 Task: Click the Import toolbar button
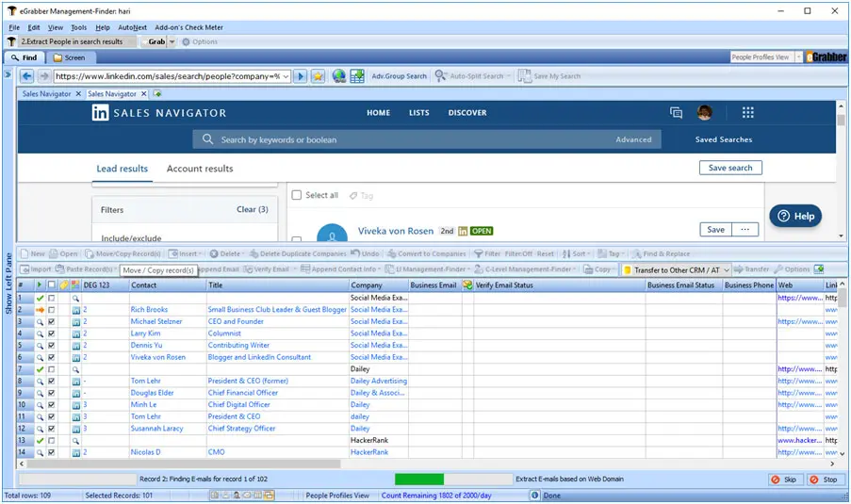[x=35, y=269]
